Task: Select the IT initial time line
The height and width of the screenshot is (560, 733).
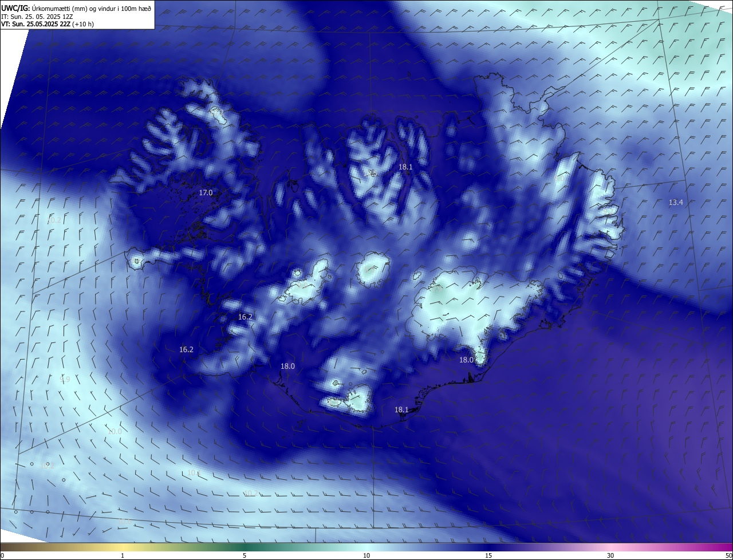Action: pos(37,17)
